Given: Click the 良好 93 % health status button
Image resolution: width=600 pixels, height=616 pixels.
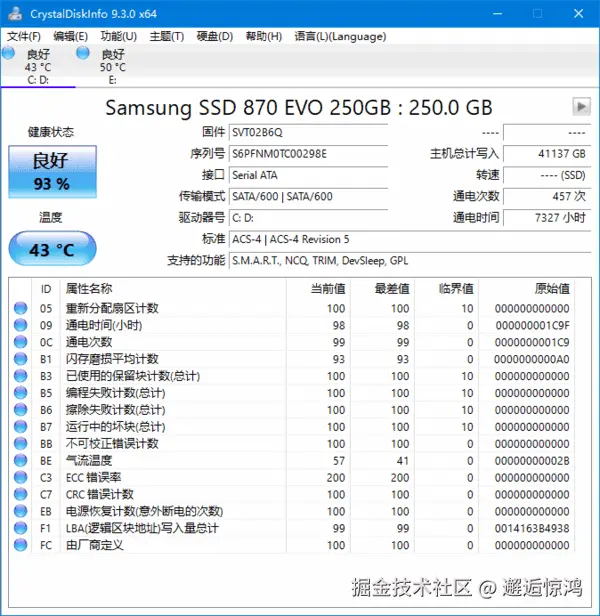Looking at the screenshot, I should pyautogui.click(x=52, y=172).
